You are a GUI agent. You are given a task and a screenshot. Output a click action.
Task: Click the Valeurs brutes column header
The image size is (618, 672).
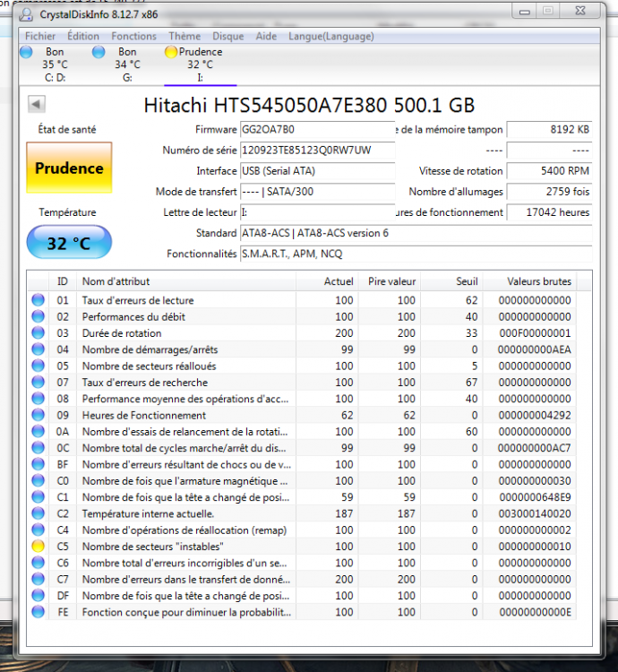[x=538, y=281]
